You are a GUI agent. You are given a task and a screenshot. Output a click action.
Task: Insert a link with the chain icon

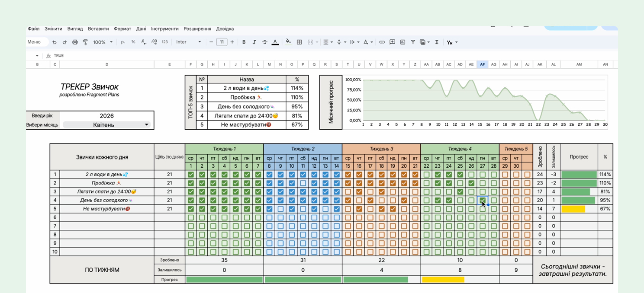(x=382, y=42)
